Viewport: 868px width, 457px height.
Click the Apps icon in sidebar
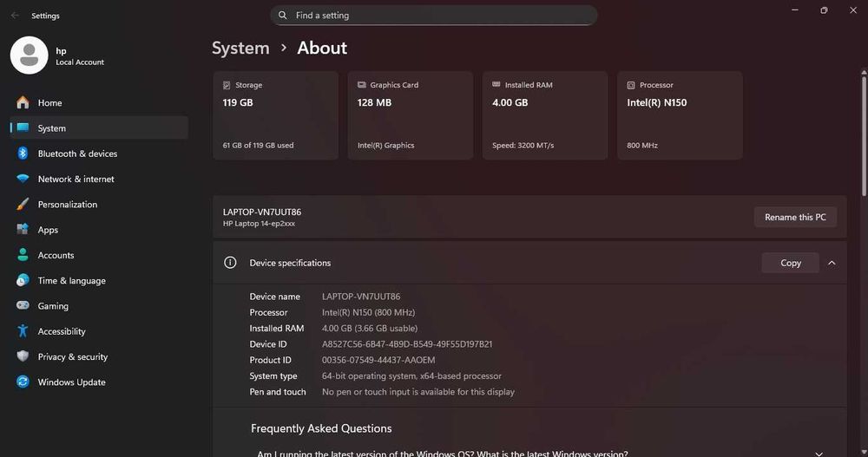(x=23, y=229)
